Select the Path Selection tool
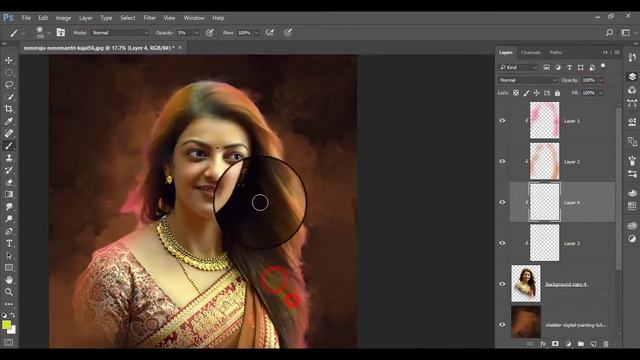 [9, 256]
